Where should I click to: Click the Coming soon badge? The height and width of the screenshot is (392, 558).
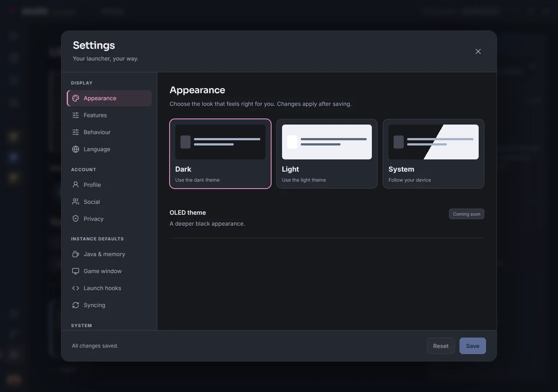(466, 214)
